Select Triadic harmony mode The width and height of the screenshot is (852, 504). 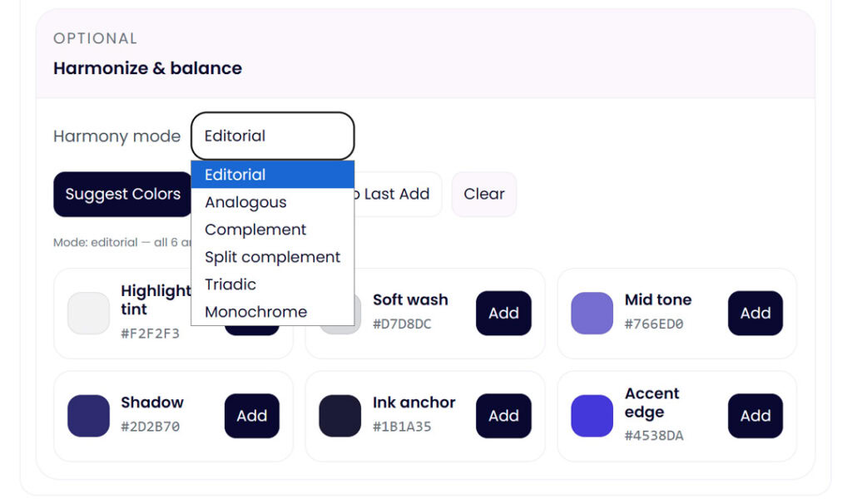230,284
